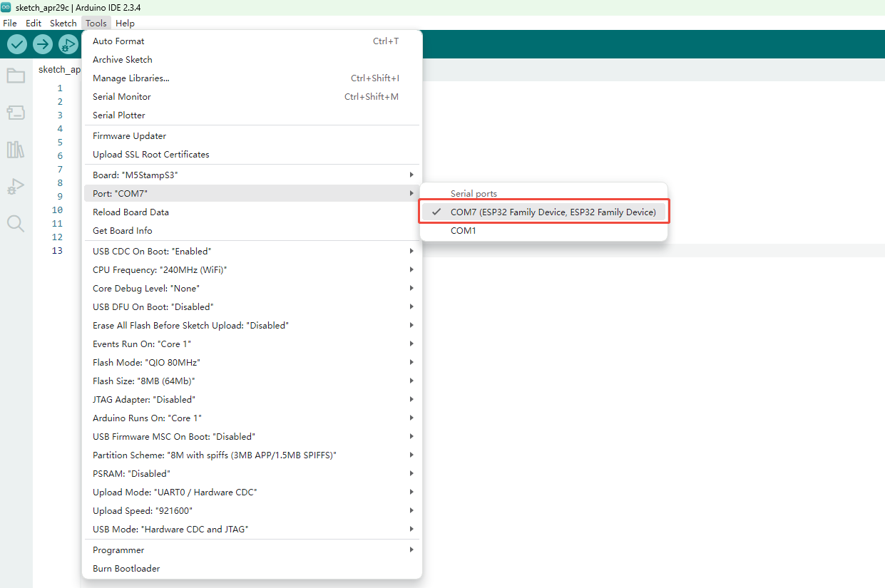Expand CPU Frequency options
This screenshot has width=885, height=588.
pos(252,270)
